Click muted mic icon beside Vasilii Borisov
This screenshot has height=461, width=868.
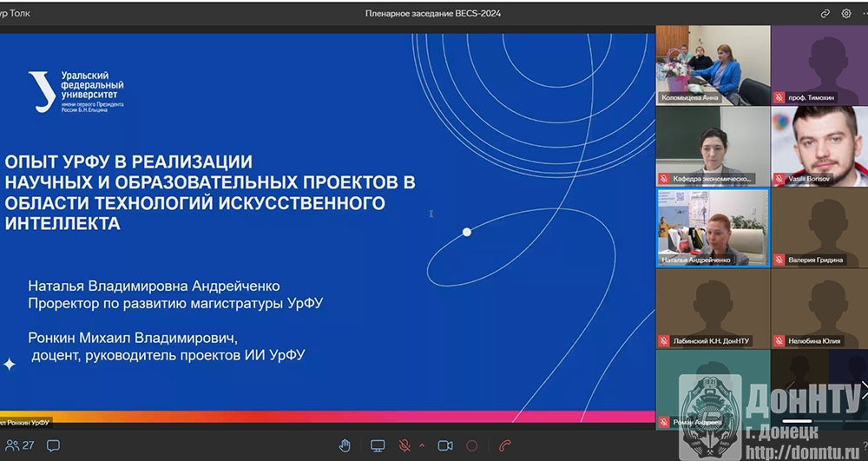click(779, 179)
